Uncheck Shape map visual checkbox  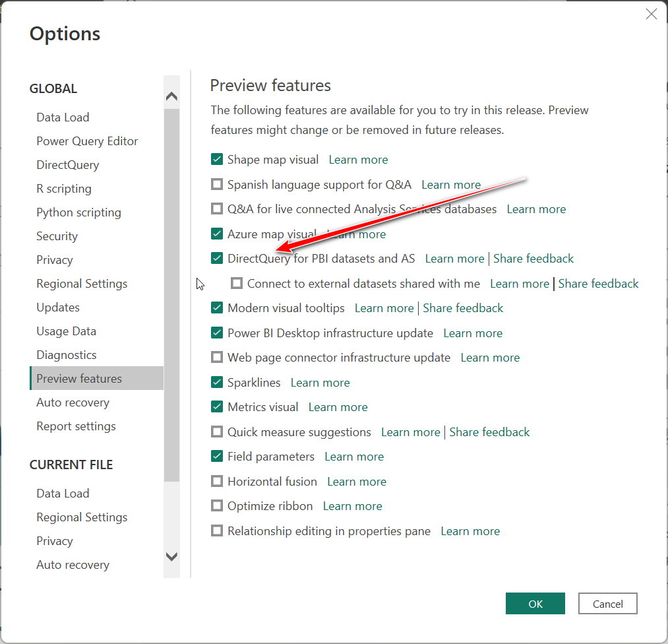(x=217, y=160)
